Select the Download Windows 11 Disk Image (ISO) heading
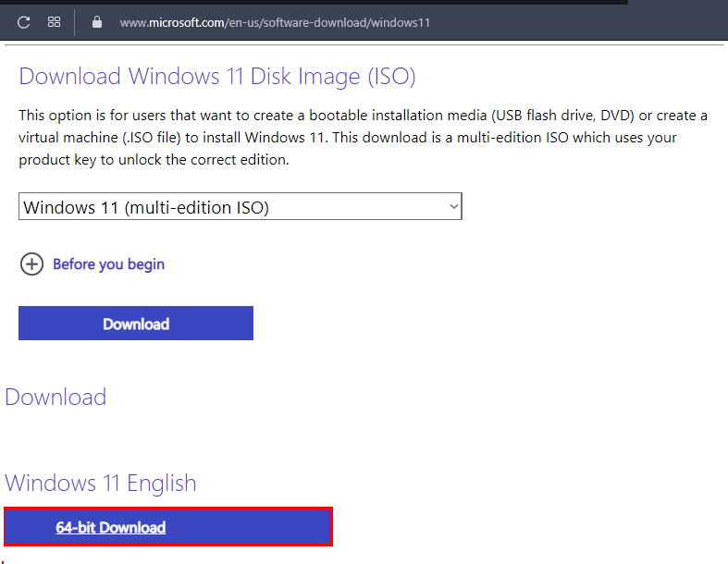This screenshot has width=728, height=564. pos(216,76)
